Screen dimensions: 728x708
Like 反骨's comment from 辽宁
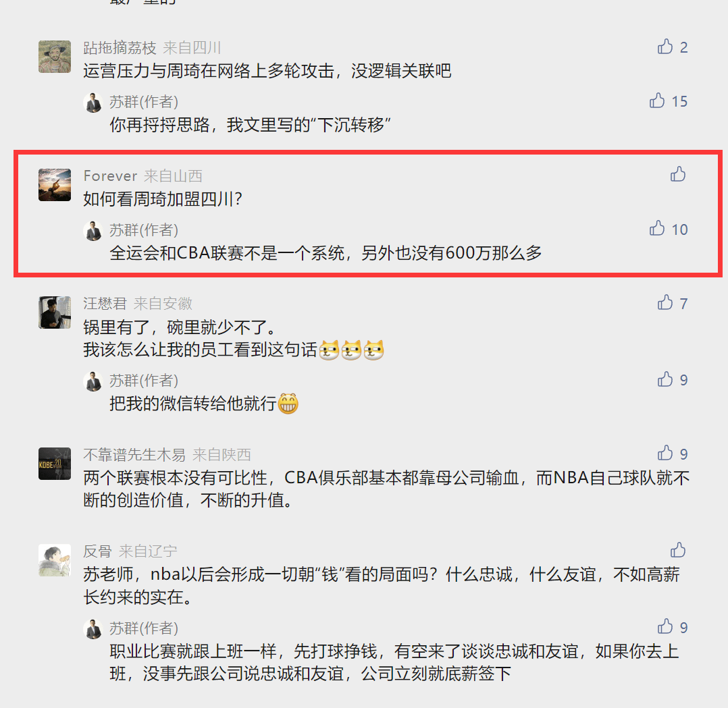(x=678, y=550)
